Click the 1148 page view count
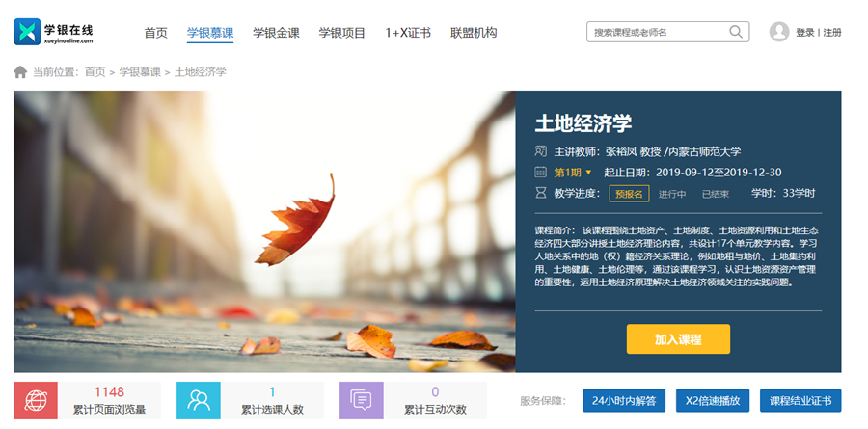868x429 pixels. click(x=109, y=392)
